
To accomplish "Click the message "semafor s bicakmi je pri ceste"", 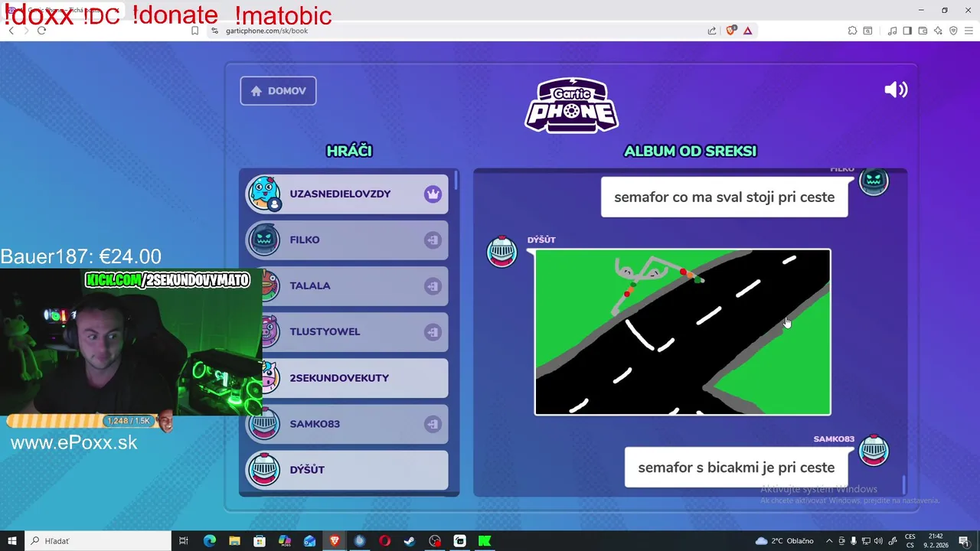I will 736,468.
